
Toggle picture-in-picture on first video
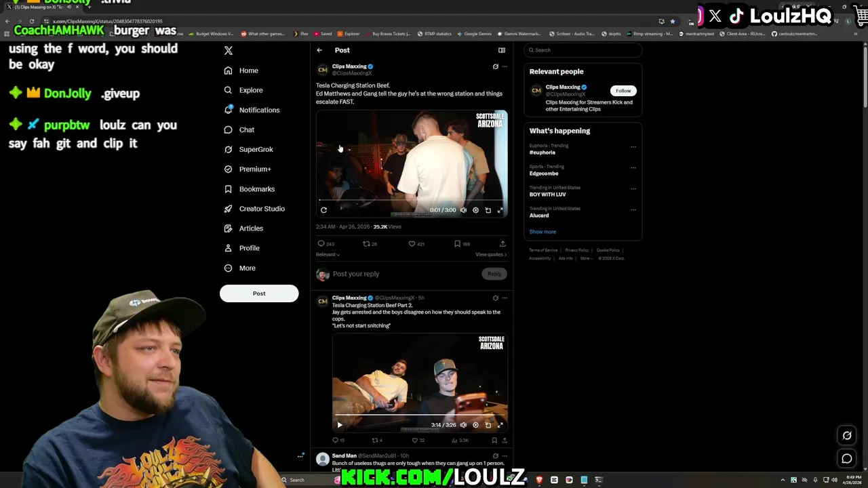coord(488,210)
